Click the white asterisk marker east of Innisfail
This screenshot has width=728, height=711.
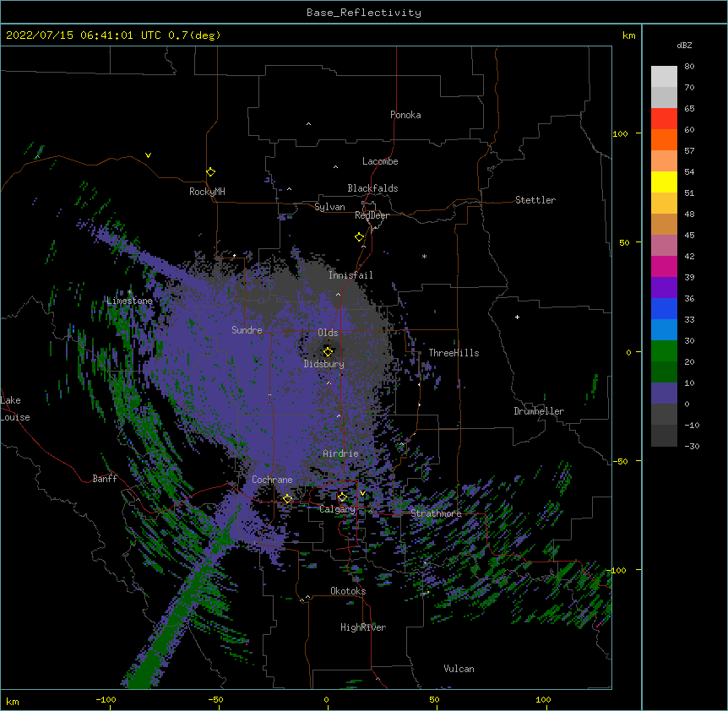point(424,256)
